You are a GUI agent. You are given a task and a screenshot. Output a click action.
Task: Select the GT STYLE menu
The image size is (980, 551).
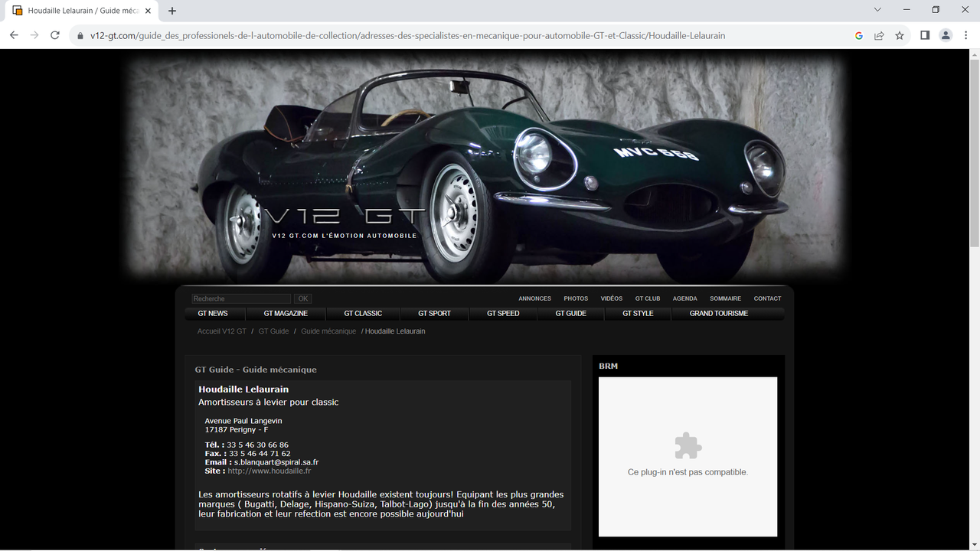point(638,314)
